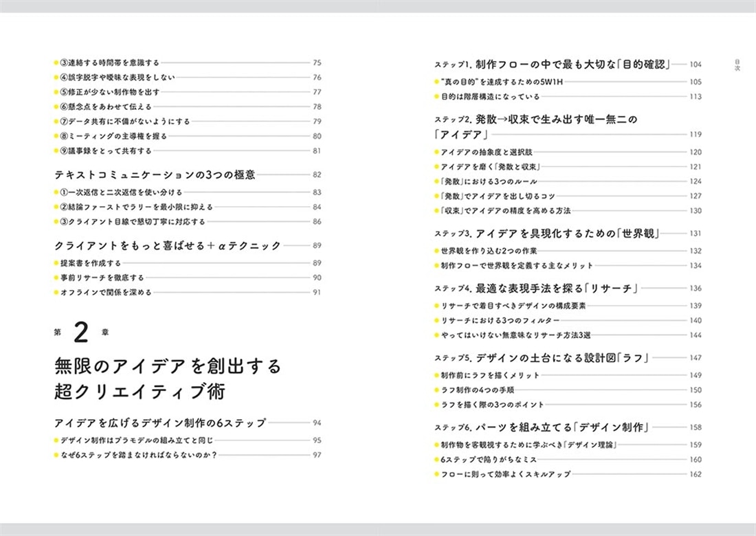Select '①一次返信と二次返信を使い分ける'
Screen dimensions: 756x536
coord(121,192)
